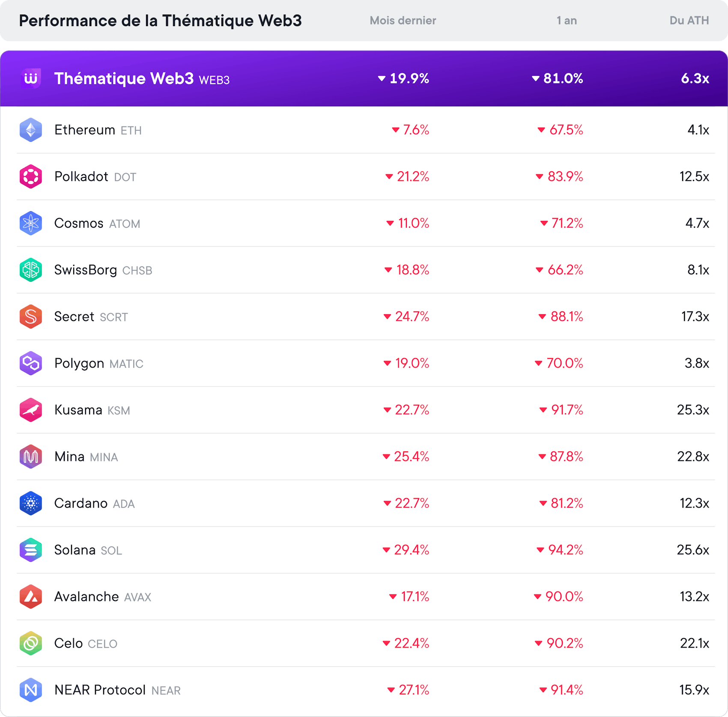Click the Mina name label

click(69, 457)
